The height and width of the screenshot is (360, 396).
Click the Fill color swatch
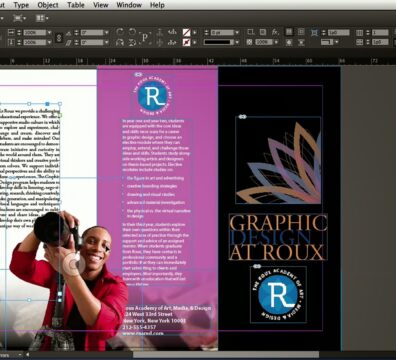(x=186, y=32)
